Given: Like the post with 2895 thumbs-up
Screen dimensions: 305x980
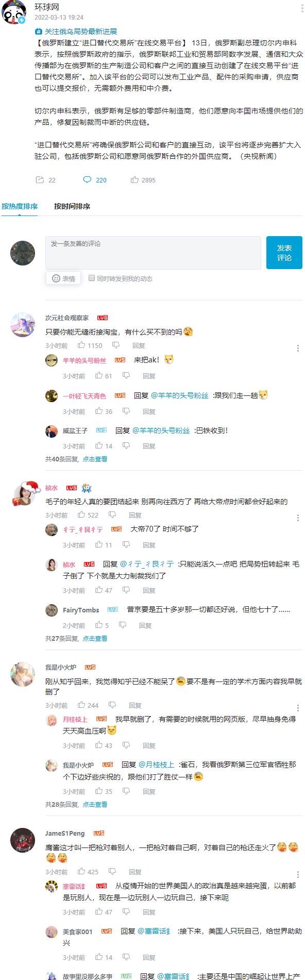Looking at the screenshot, I should click(x=134, y=180).
